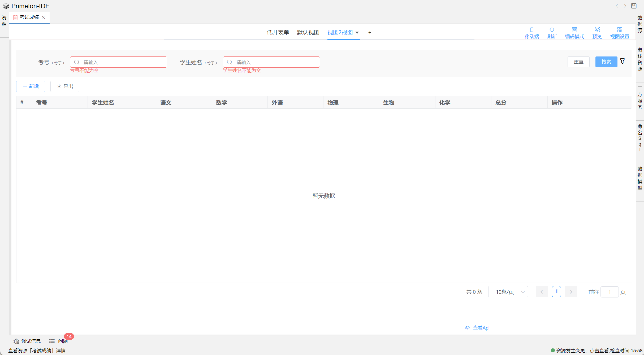This screenshot has height=355, width=644.
Task: Open the 10条/页 page size dropdown
Action: pyautogui.click(x=508, y=292)
